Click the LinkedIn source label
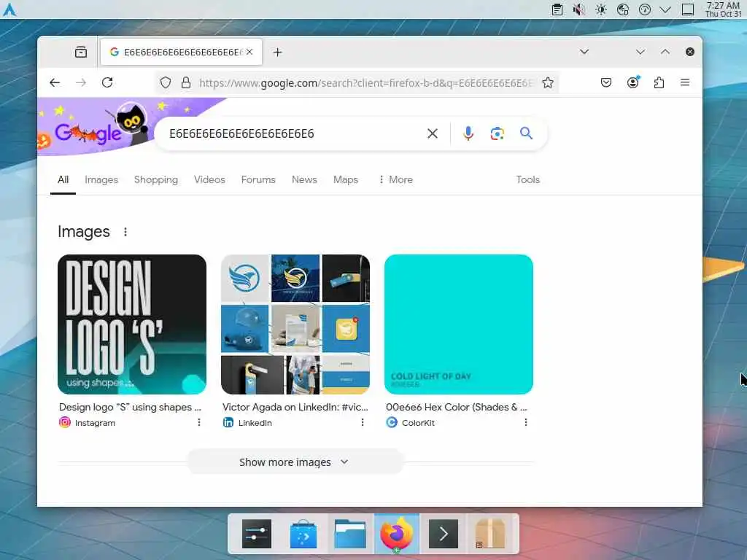Viewport: 747px width, 560px height. (255, 423)
